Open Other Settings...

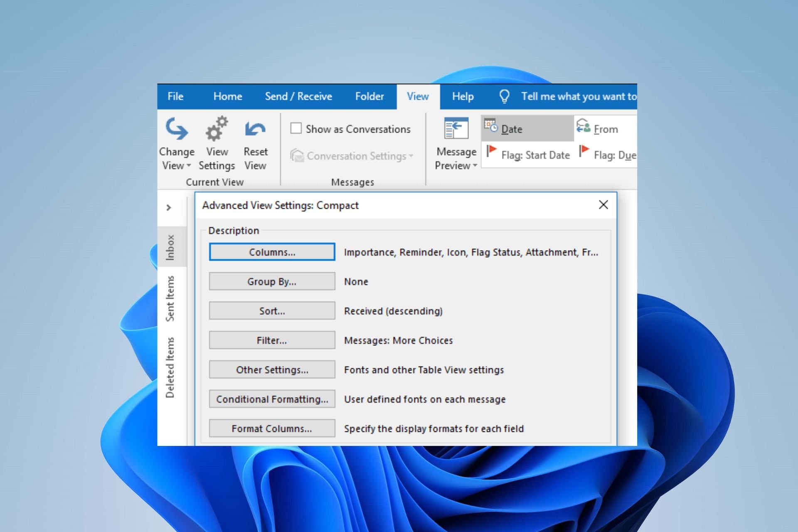point(272,370)
